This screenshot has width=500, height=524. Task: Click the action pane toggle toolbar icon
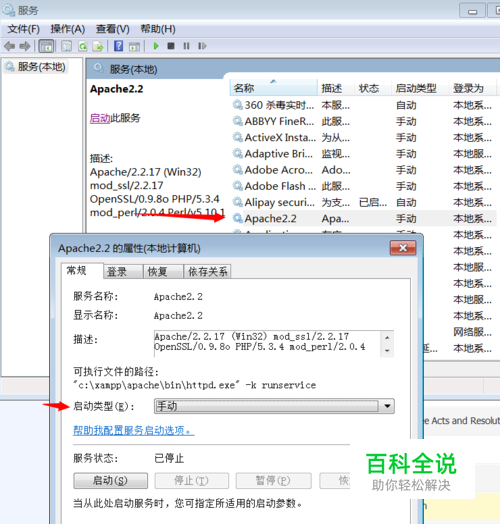(134, 46)
